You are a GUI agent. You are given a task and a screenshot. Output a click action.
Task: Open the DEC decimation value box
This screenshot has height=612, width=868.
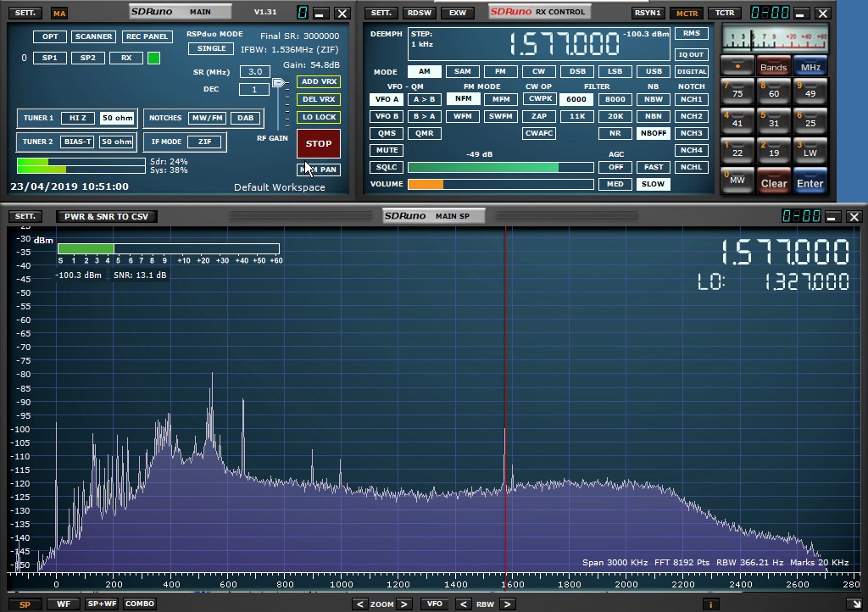click(254, 89)
